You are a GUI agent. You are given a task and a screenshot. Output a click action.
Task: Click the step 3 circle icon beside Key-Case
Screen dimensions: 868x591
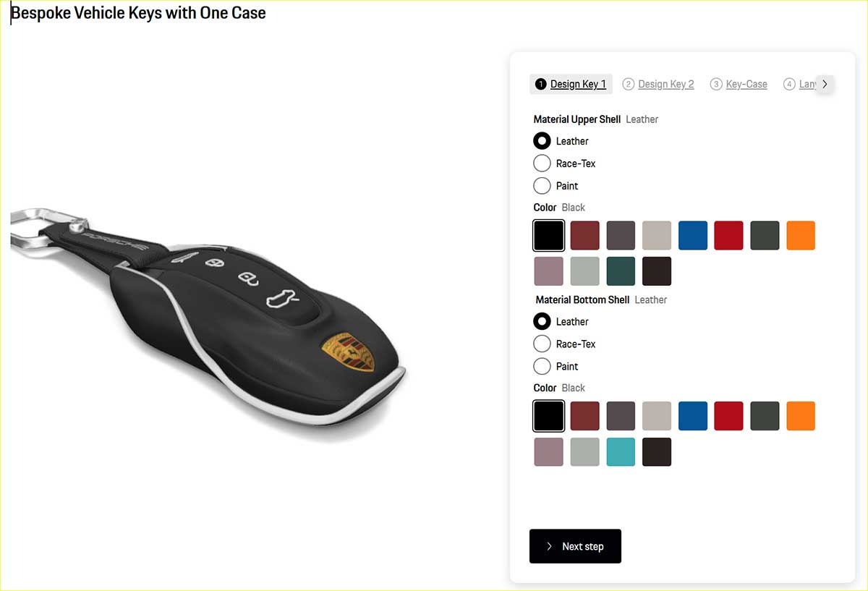[x=716, y=85]
